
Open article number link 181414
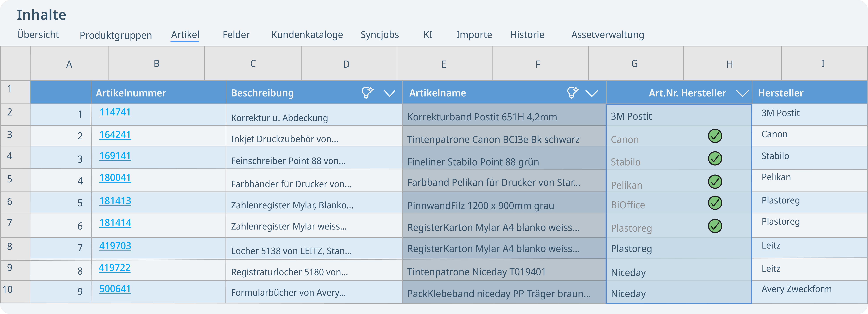tap(115, 223)
